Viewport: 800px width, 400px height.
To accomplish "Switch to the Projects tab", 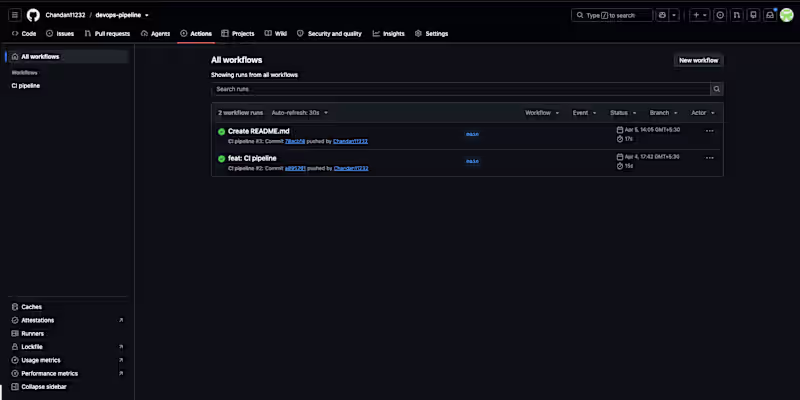I will pyautogui.click(x=238, y=34).
